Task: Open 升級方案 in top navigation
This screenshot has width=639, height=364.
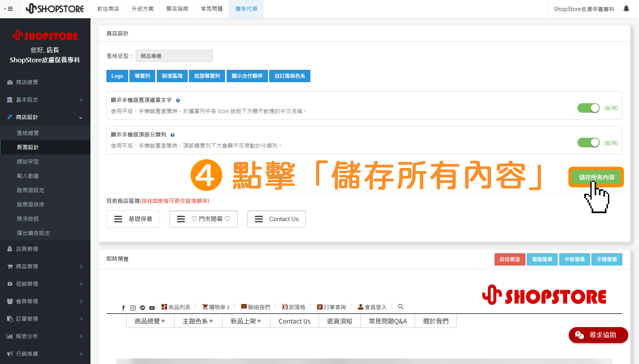Action: 142,9
